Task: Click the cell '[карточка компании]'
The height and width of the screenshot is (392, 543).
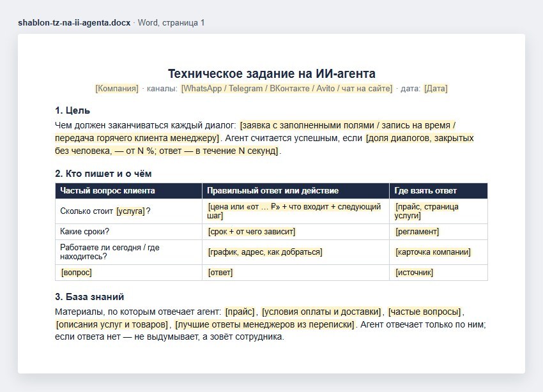Action: point(438,252)
